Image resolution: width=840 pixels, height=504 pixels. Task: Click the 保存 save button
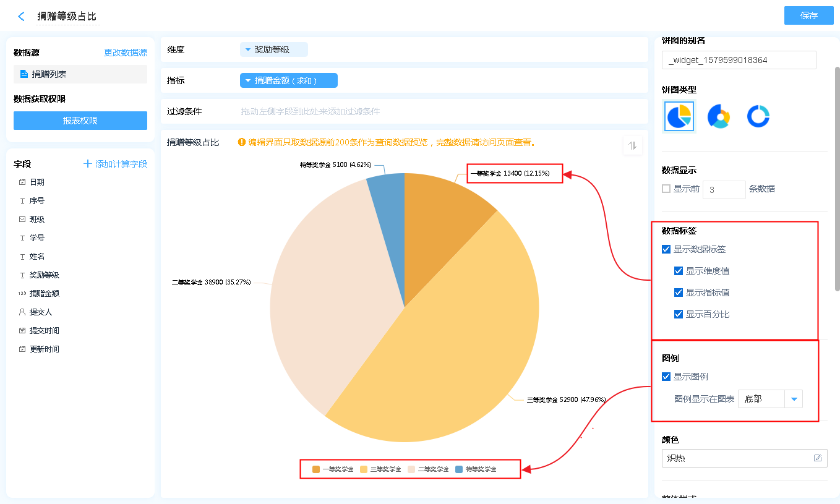click(808, 15)
